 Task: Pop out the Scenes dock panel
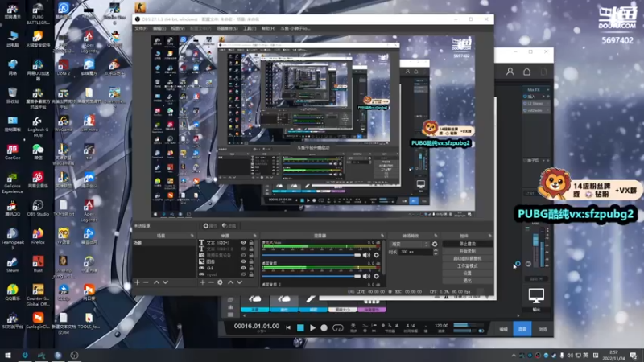tap(192, 236)
